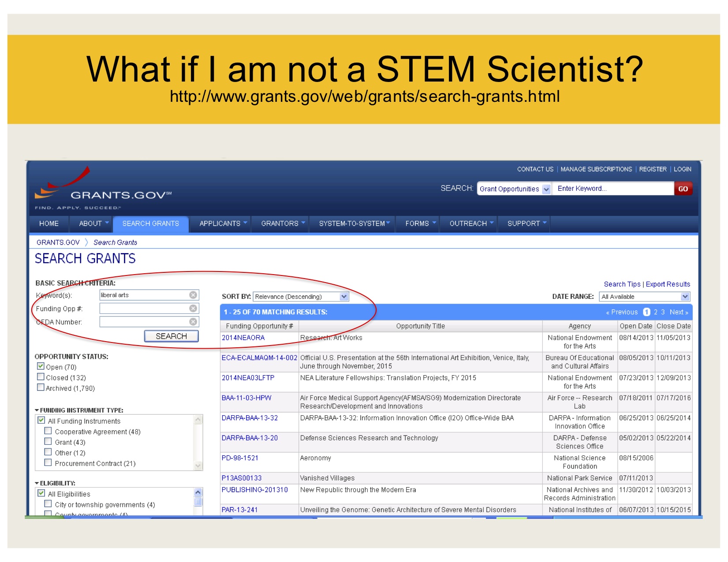This screenshot has width=728, height=562.
Task: Open opportunity ECA-ECALMAQM-14-002
Action: click(x=259, y=358)
